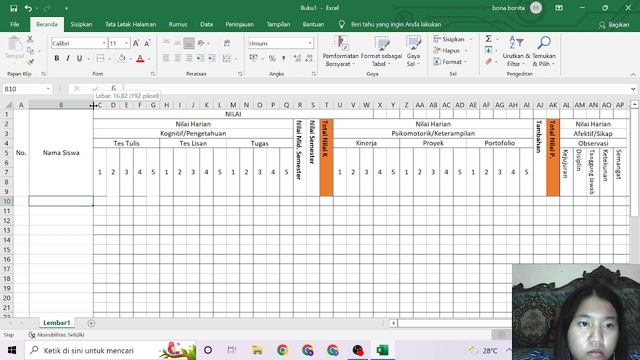Click the percent style icon
The image size is (640, 360).
tap(272, 58)
